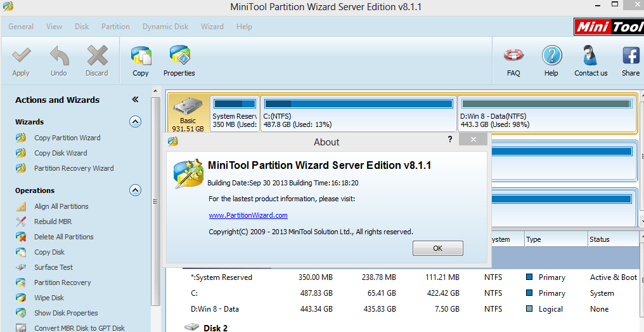The width and height of the screenshot is (644, 332).
Task: Click the Active & Boot status cell
Action: pos(614,277)
